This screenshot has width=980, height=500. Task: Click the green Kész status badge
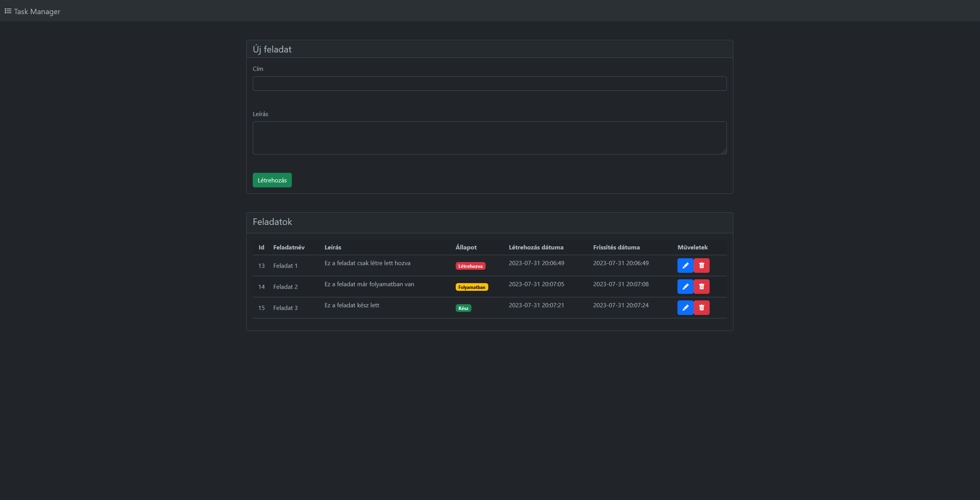463,308
